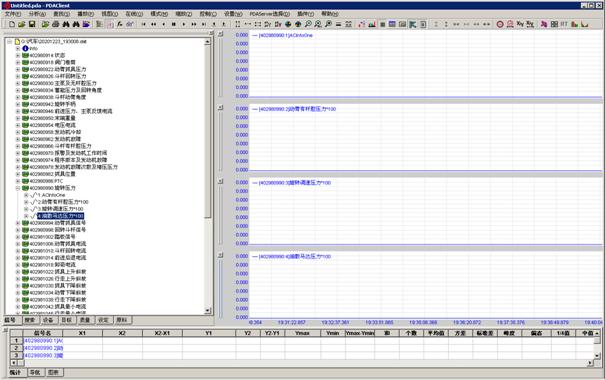Viewport: 605px width, 380px height.
Task: Click the first magnifier zoom icon
Action: click(308, 24)
